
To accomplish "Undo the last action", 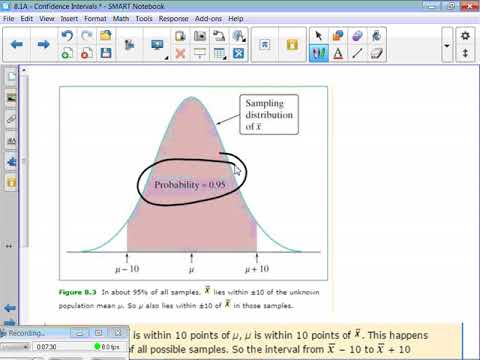I will point(67,36).
